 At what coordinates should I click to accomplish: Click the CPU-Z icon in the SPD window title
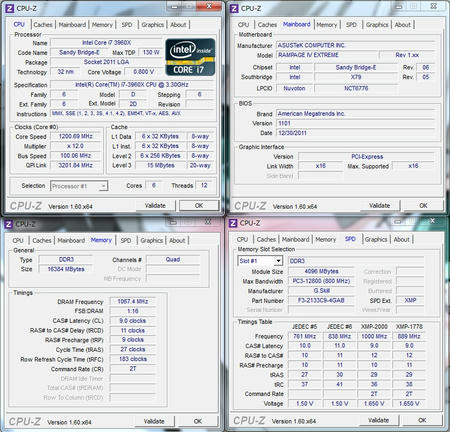233,223
